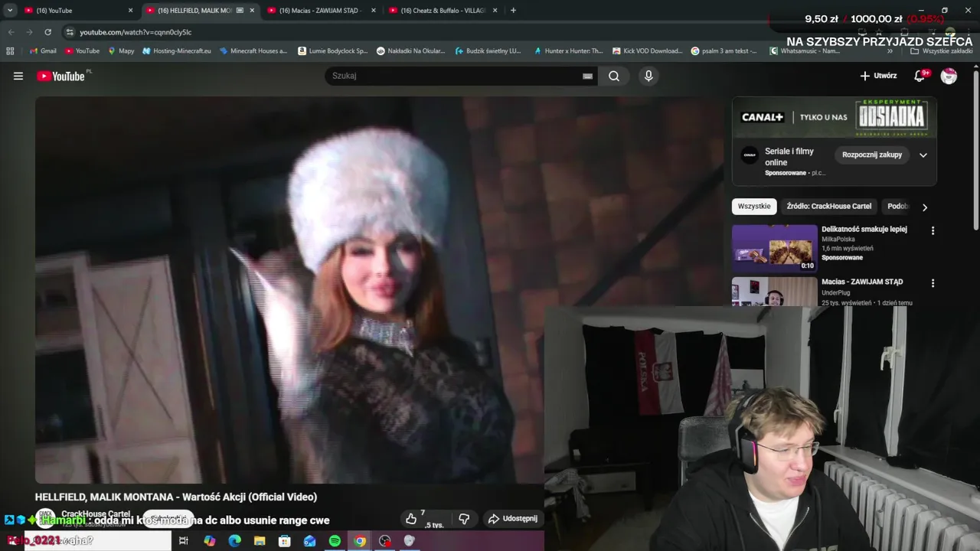
Task: Open the CrackHouse Cartel channel avatar
Action: point(46,517)
